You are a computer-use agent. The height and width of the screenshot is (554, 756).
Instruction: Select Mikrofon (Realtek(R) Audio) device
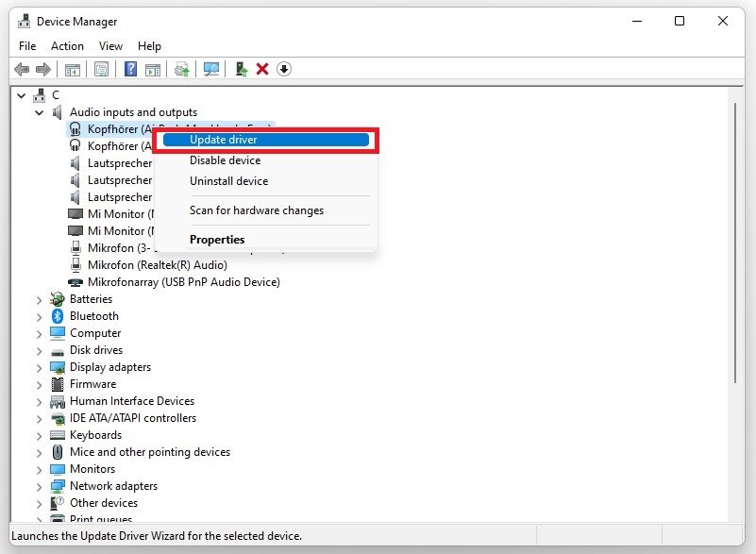coord(157,265)
